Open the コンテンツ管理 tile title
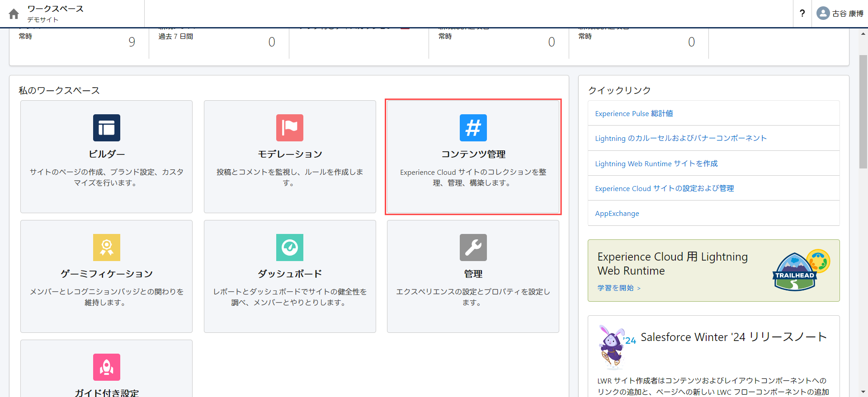 click(473, 154)
